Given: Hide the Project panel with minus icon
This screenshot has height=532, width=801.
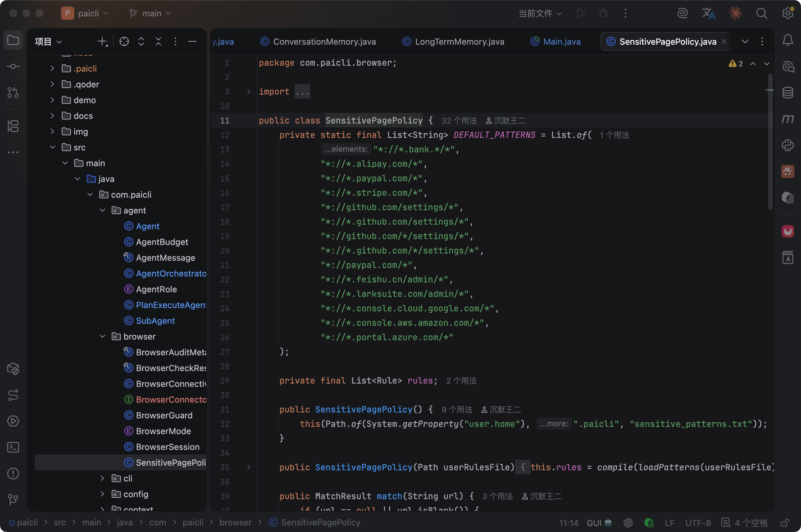Looking at the screenshot, I should (x=193, y=42).
